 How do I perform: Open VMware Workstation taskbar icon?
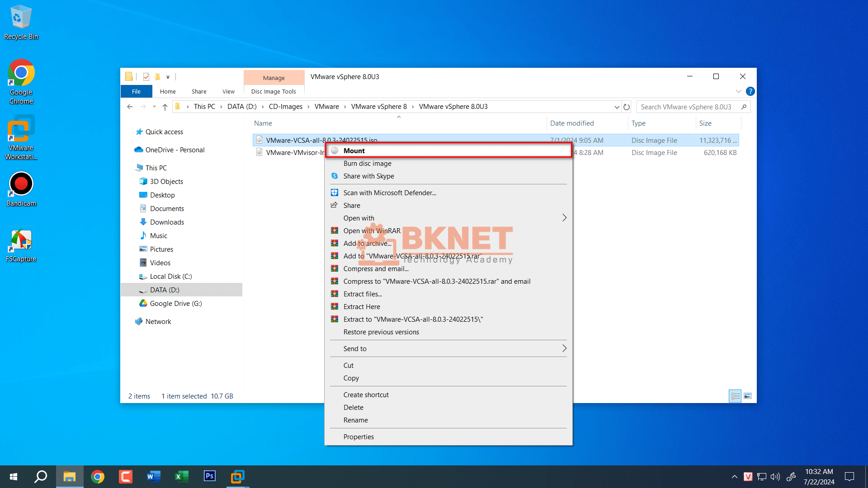[238, 476]
